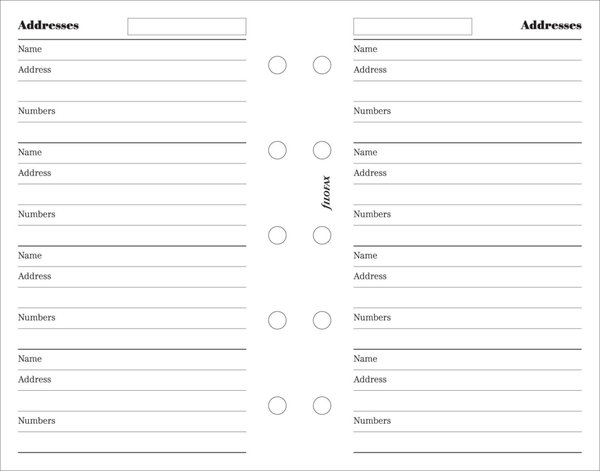Click the third Address label on the left page
The height and width of the screenshot is (471, 600).
click(x=35, y=276)
